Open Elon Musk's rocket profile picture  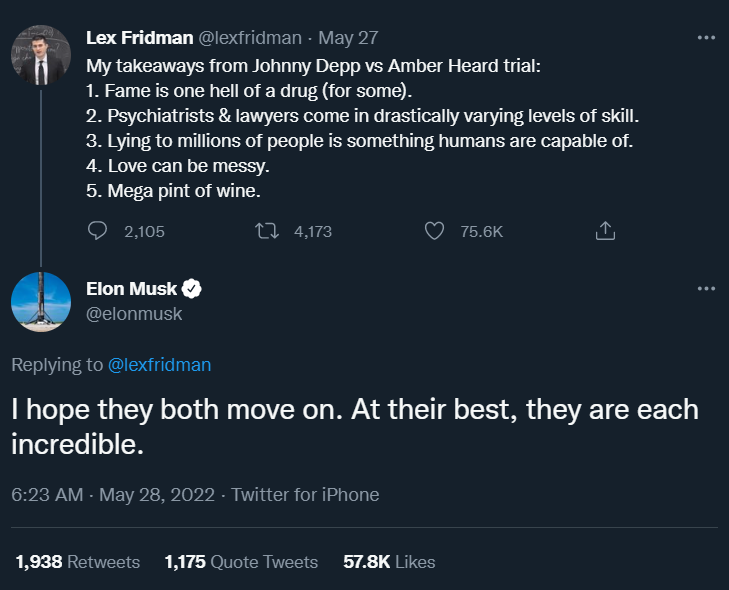coord(41,302)
